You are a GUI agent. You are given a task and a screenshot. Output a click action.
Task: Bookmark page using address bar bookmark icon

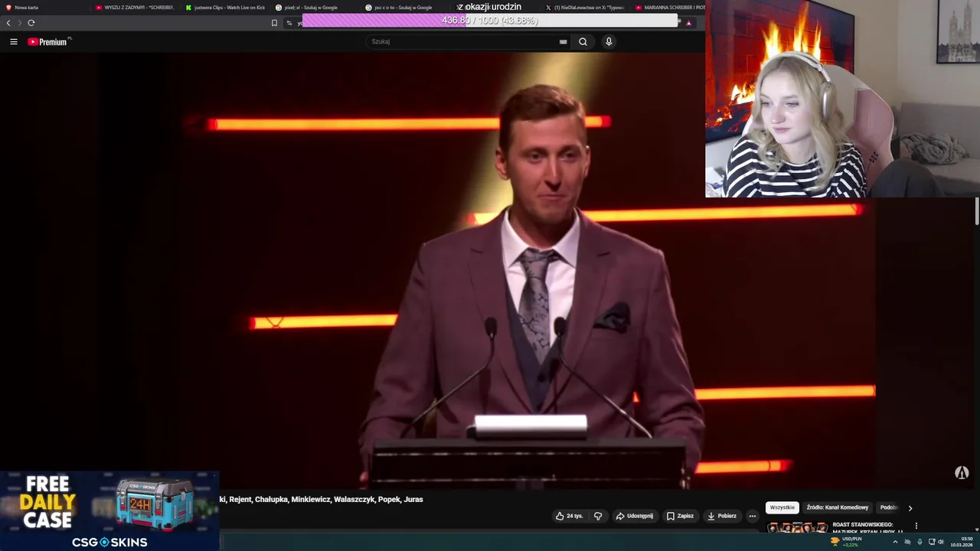tap(274, 23)
